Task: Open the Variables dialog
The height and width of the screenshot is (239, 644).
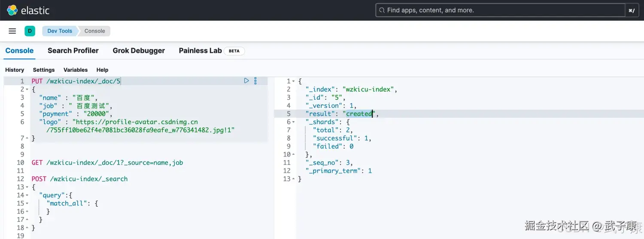Action: [76, 70]
